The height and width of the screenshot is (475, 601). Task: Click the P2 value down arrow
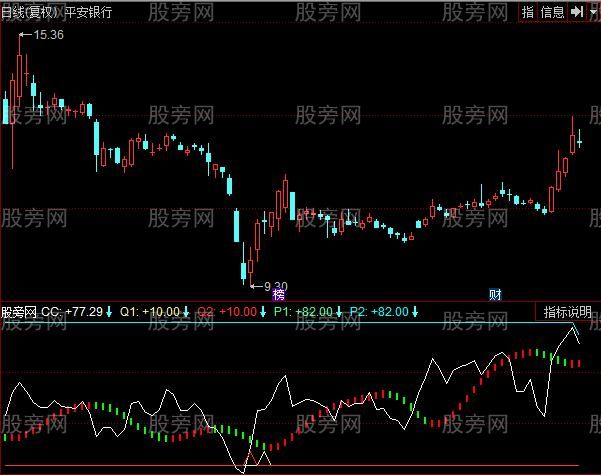click(414, 312)
